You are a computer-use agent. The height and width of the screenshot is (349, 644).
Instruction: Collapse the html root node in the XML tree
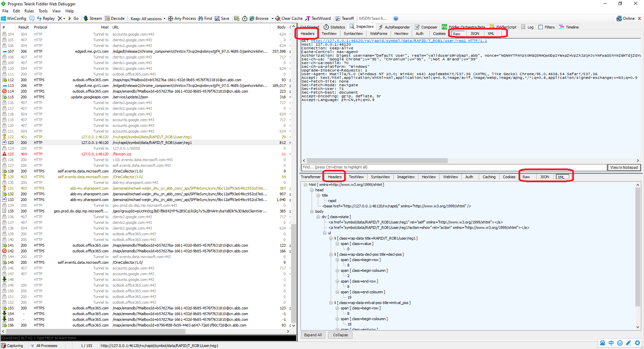click(x=305, y=185)
